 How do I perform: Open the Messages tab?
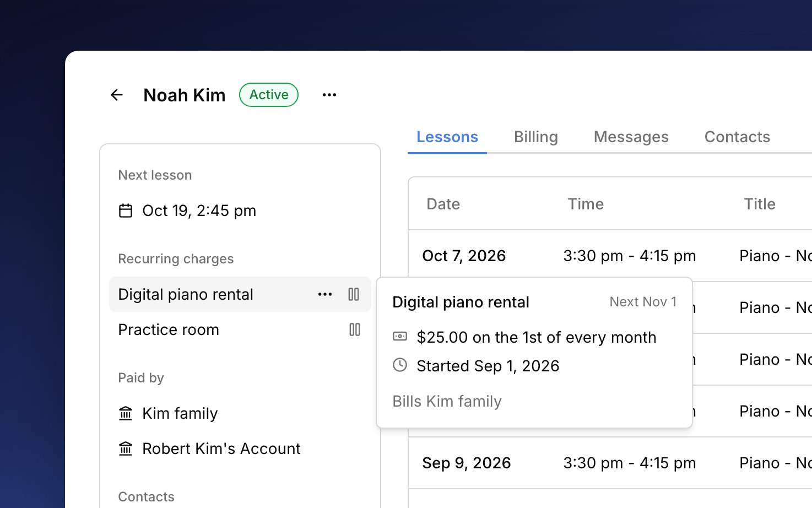631,137
